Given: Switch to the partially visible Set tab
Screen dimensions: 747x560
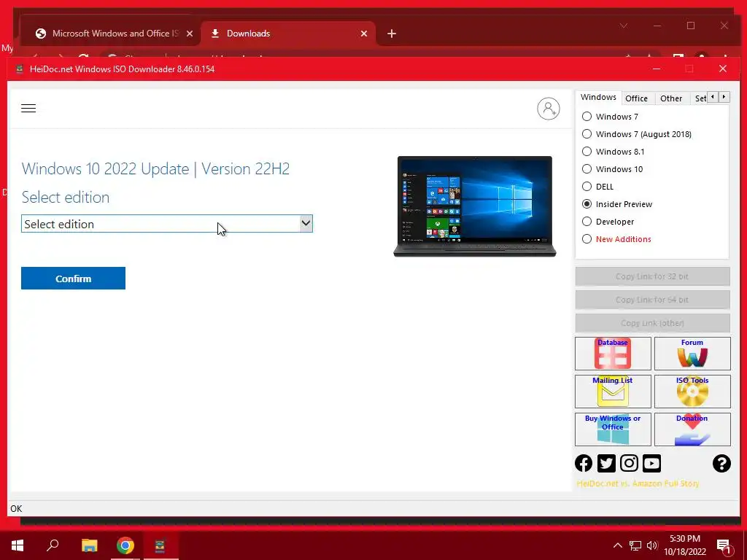Looking at the screenshot, I should point(700,98).
